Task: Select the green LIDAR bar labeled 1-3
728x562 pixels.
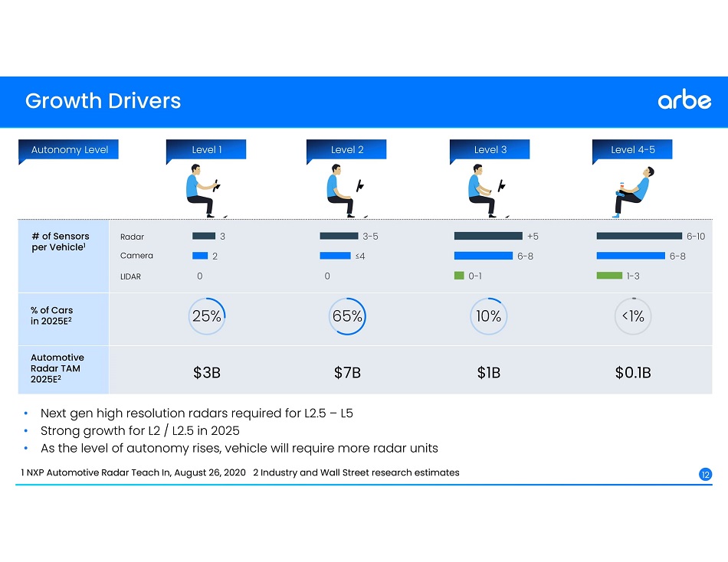Action: click(x=609, y=276)
